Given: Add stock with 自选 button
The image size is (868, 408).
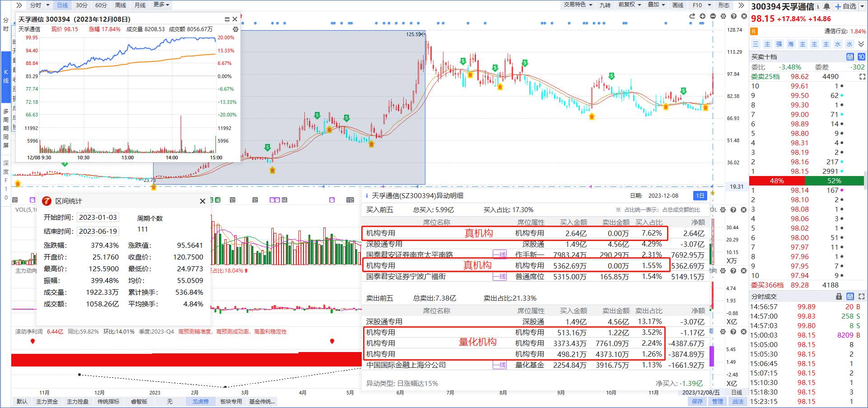Looking at the screenshot, I should point(845,6).
